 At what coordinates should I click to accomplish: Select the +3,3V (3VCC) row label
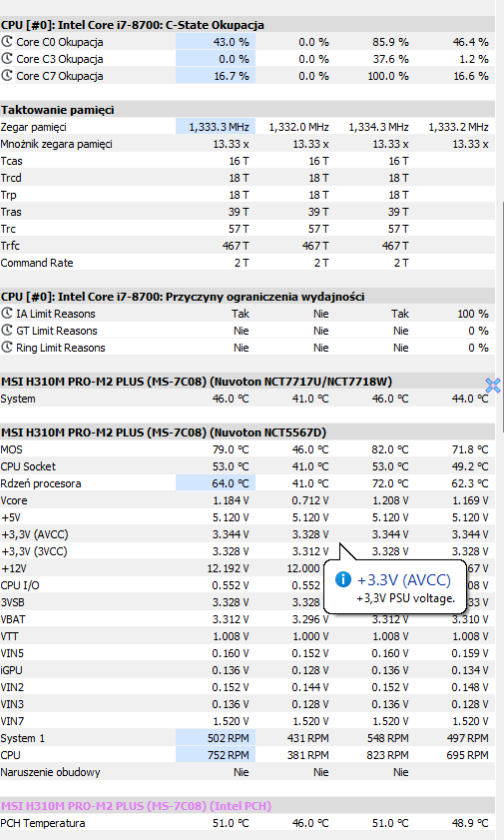point(34,551)
